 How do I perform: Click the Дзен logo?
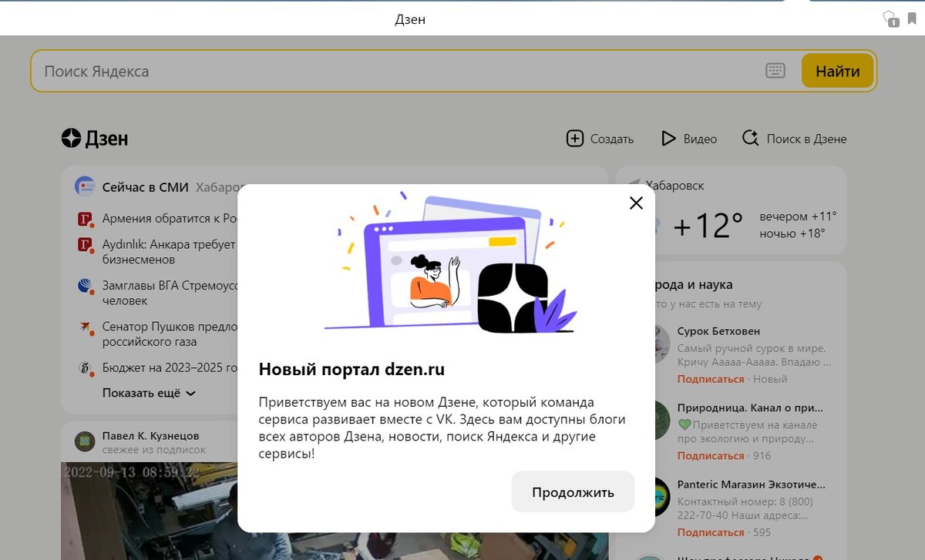click(x=95, y=139)
